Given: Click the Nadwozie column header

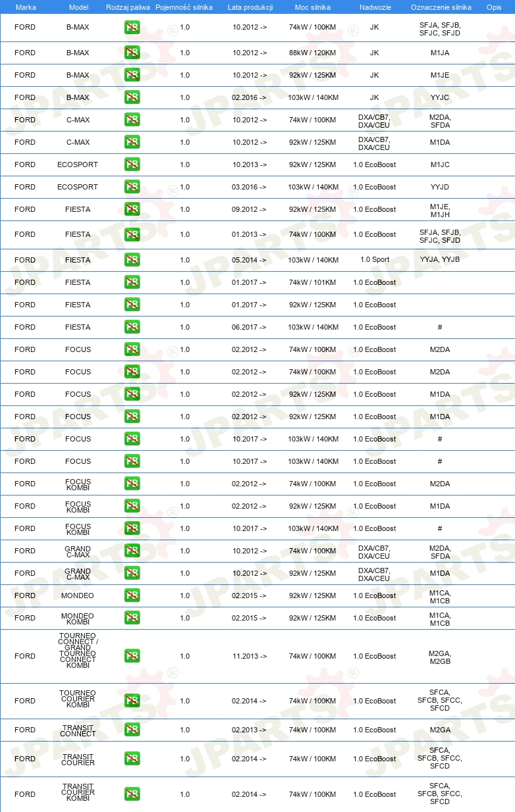Looking at the screenshot, I should tap(375, 7).
